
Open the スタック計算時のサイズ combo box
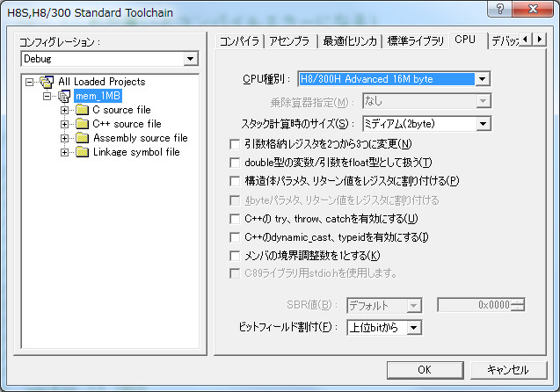482,124
